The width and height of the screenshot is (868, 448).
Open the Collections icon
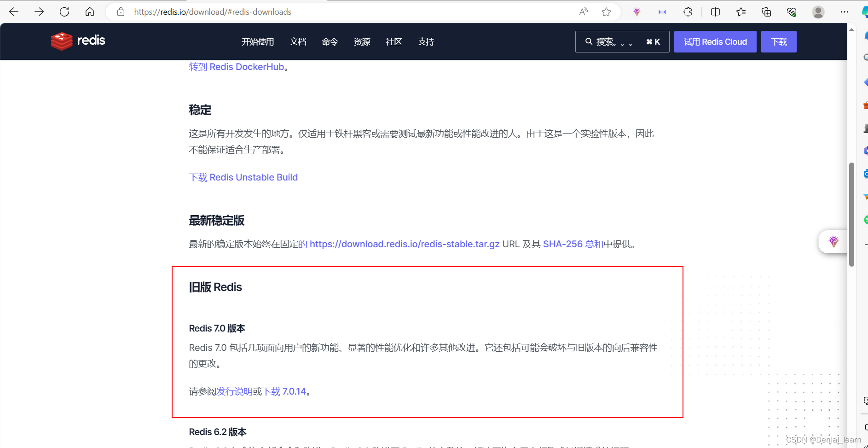pos(766,12)
